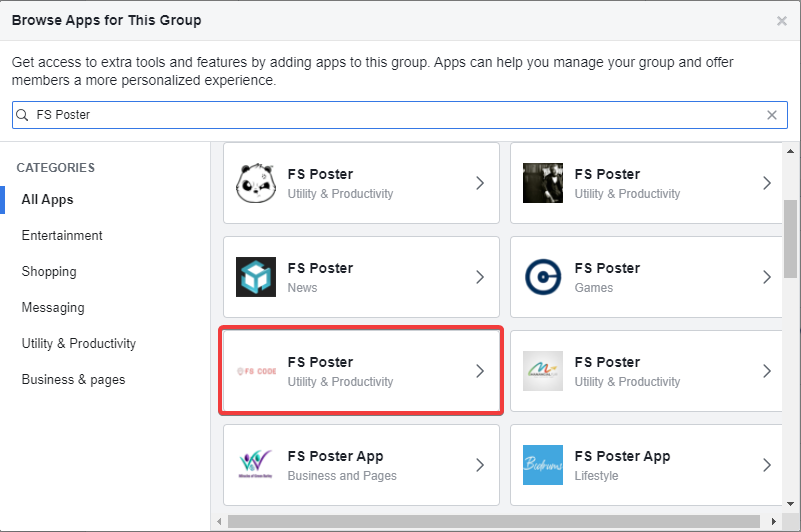Click the circular C logo of FS Poster Games
The height and width of the screenshot is (532, 801).
543,277
